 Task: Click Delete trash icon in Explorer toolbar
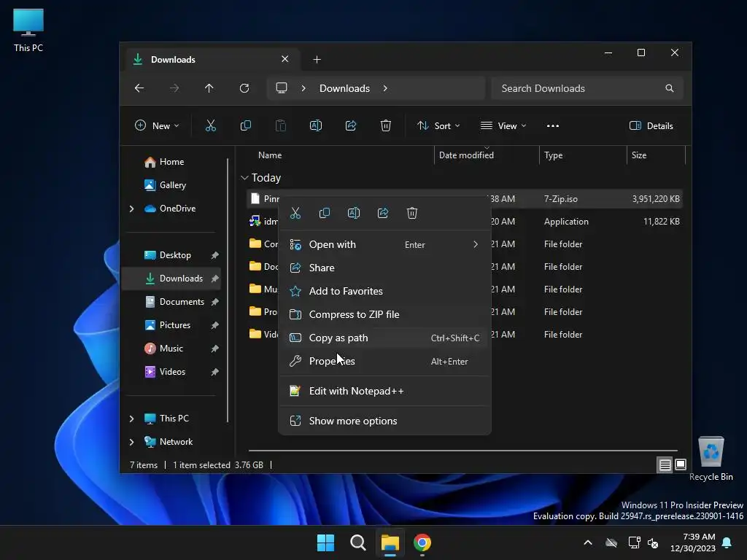pos(386,125)
